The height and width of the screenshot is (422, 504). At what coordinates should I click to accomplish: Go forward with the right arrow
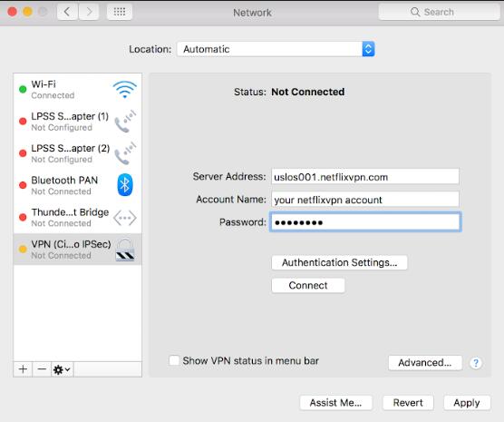coord(89,12)
